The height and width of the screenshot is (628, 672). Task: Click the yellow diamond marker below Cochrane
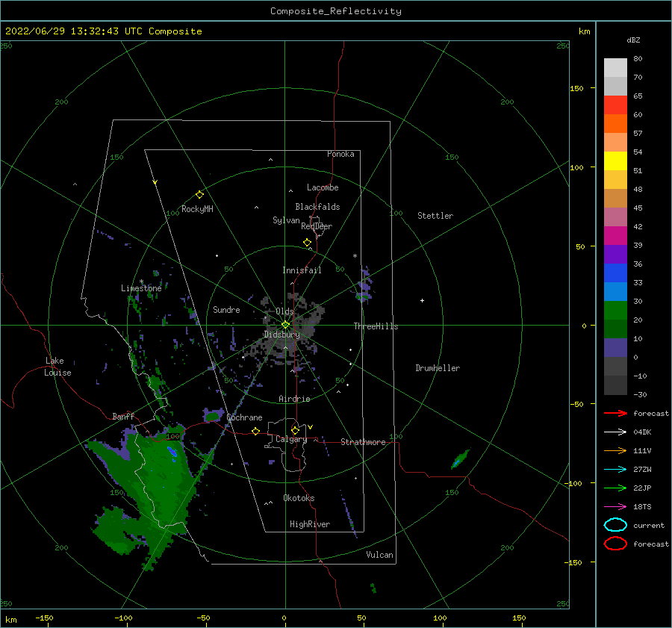255,431
